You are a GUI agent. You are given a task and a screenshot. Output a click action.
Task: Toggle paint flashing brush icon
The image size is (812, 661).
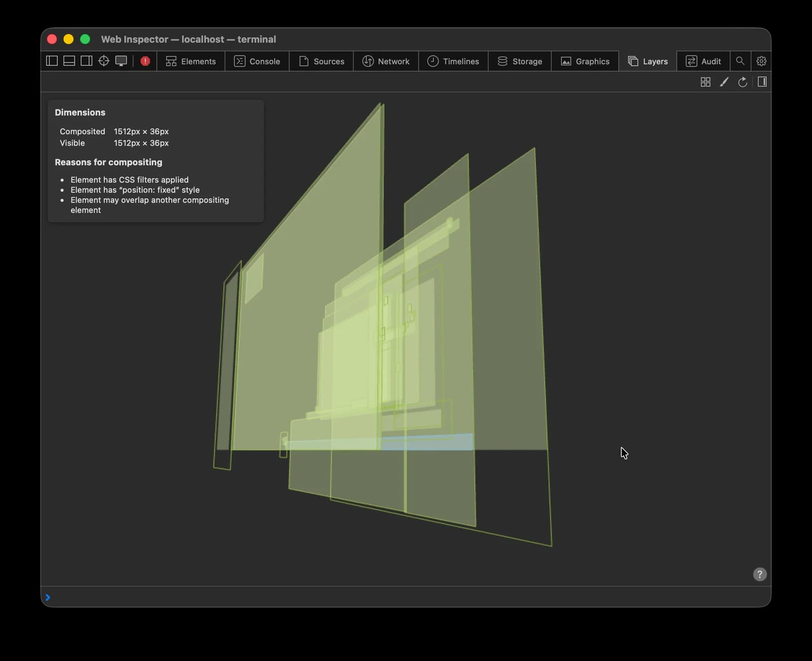click(x=724, y=82)
